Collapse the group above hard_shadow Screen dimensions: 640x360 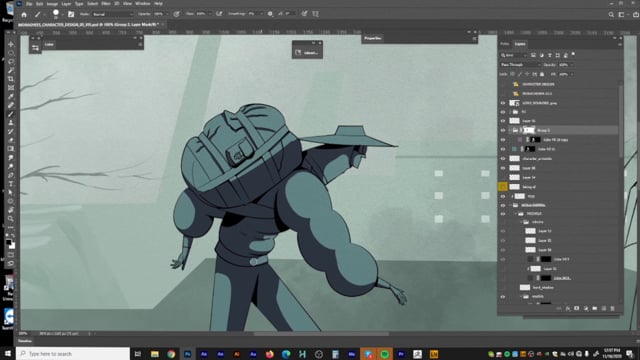pyautogui.click(x=521, y=222)
